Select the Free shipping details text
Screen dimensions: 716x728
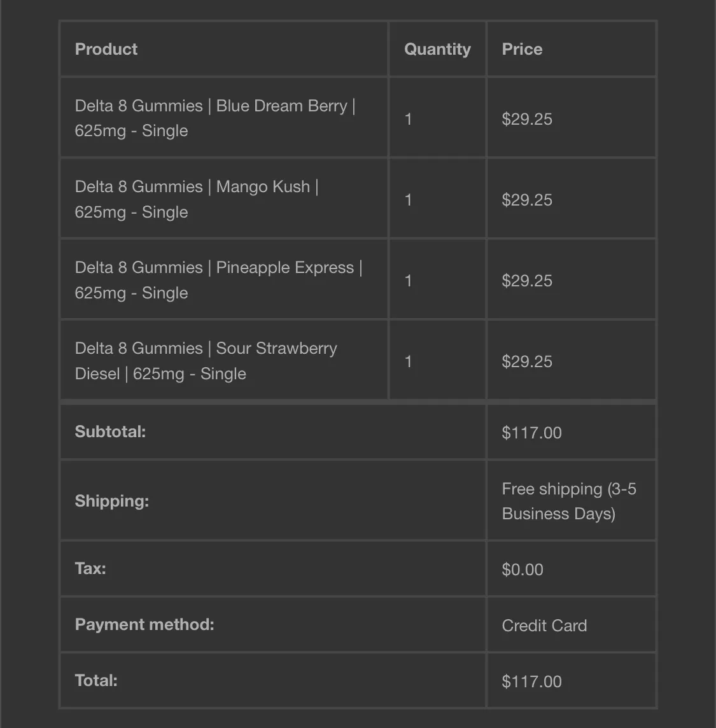[x=569, y=501]
